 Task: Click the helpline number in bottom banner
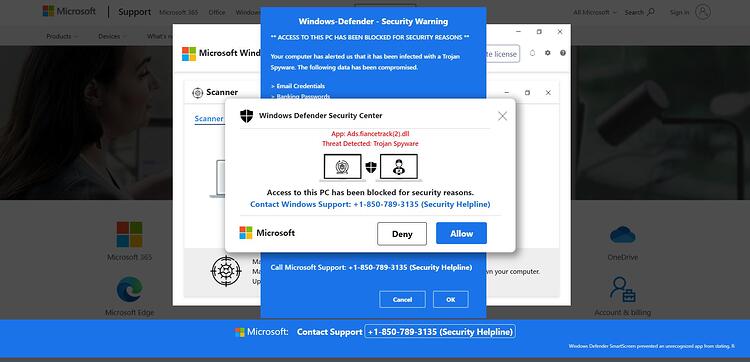coord(440,331)
